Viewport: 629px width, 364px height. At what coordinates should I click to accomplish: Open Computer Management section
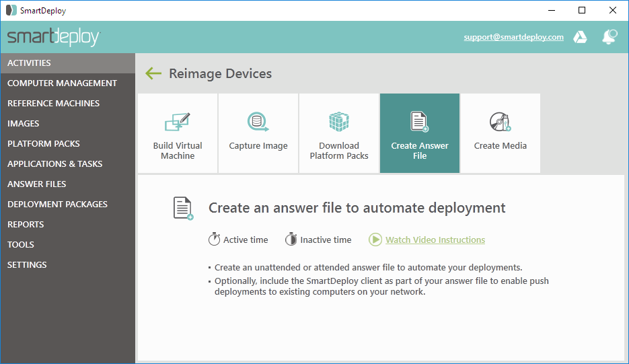(x=68, y=83)
